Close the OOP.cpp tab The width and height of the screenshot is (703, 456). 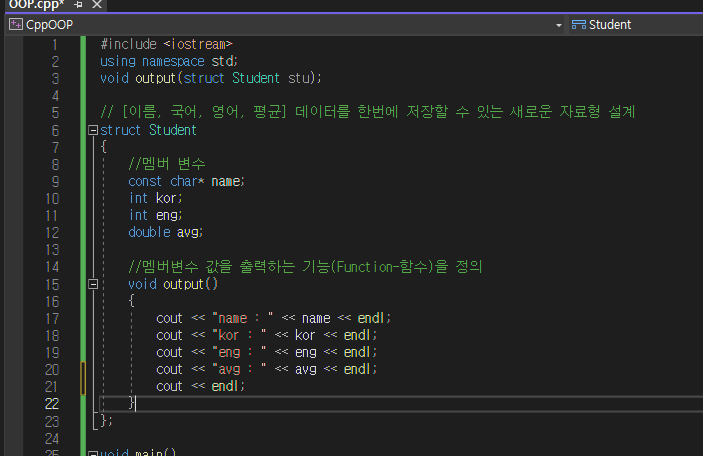(x=97, y=4)
